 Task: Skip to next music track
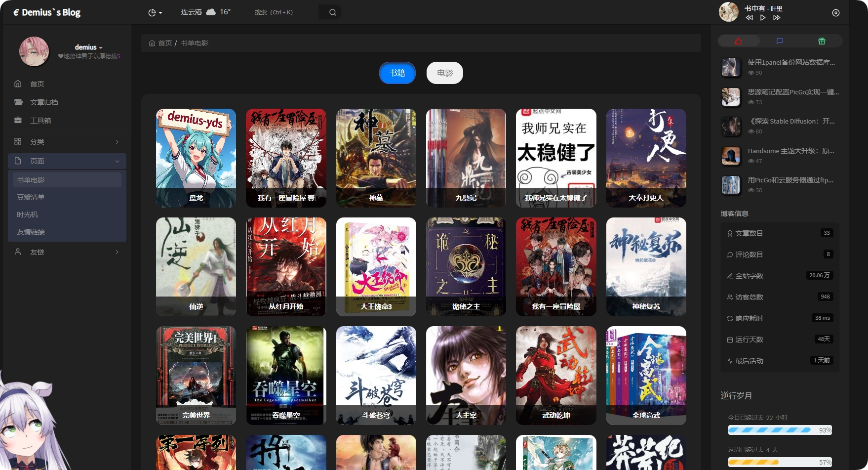[777, 18]
